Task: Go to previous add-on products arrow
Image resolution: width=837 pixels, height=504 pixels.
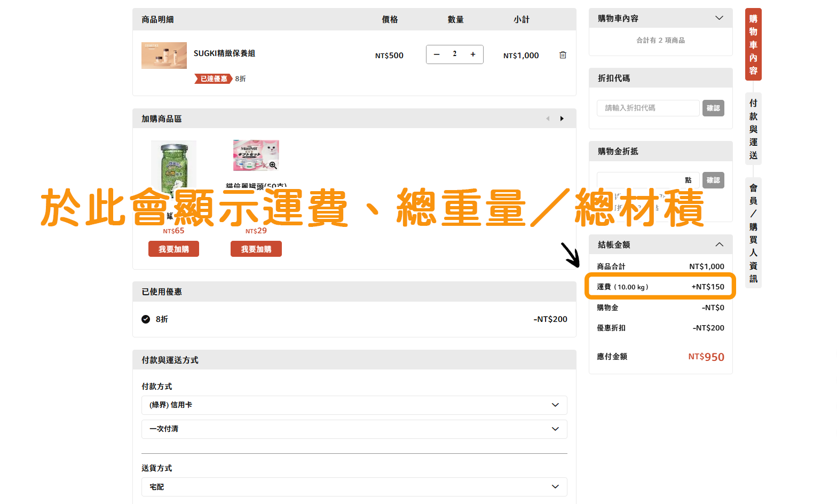Action: coord(548,119)
